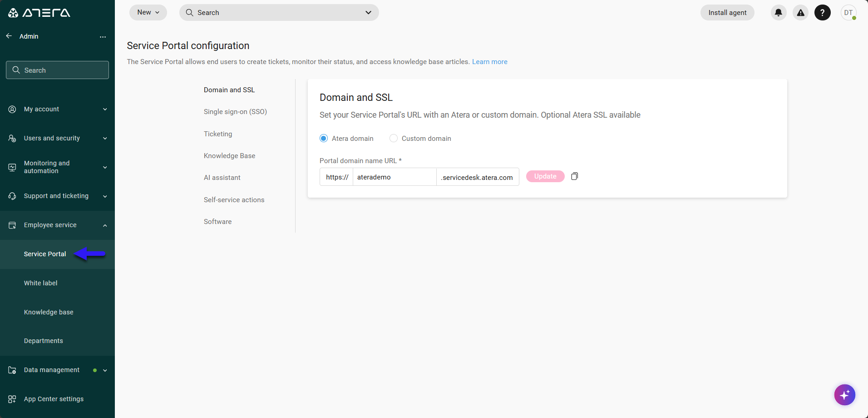Expand the top search dropdown arrow

pos(368,13)
